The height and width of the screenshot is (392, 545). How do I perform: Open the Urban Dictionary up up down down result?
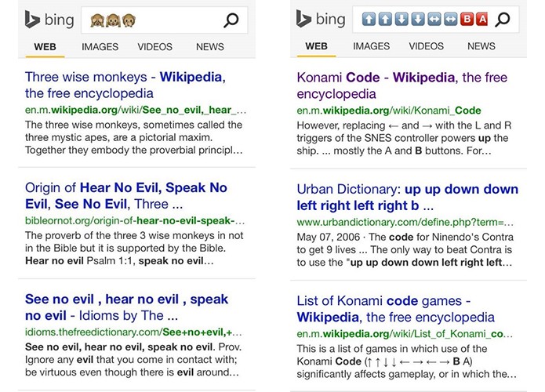coord(407,197)
